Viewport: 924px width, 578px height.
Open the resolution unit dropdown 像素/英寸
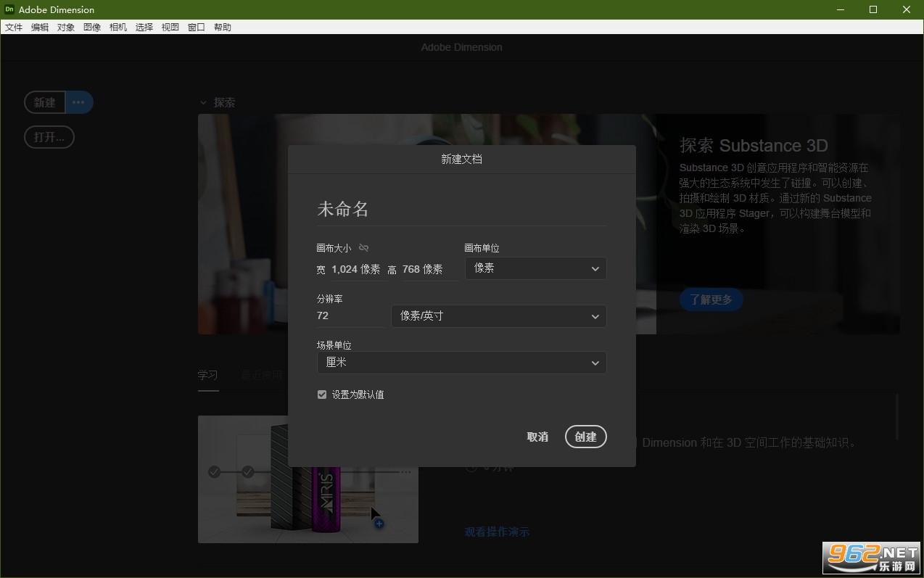(x=499, y=316)
